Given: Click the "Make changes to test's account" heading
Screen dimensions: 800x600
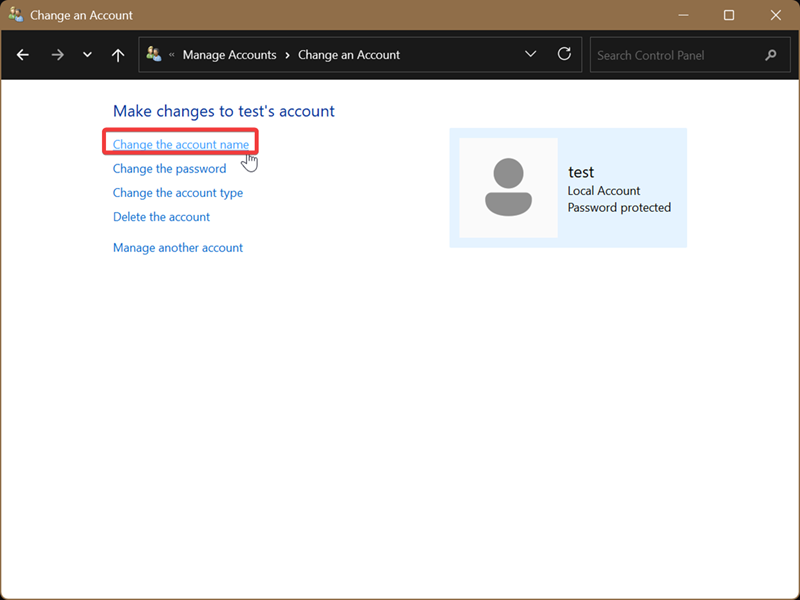Looking at the screenshot, I should click(x=223, y=111).
